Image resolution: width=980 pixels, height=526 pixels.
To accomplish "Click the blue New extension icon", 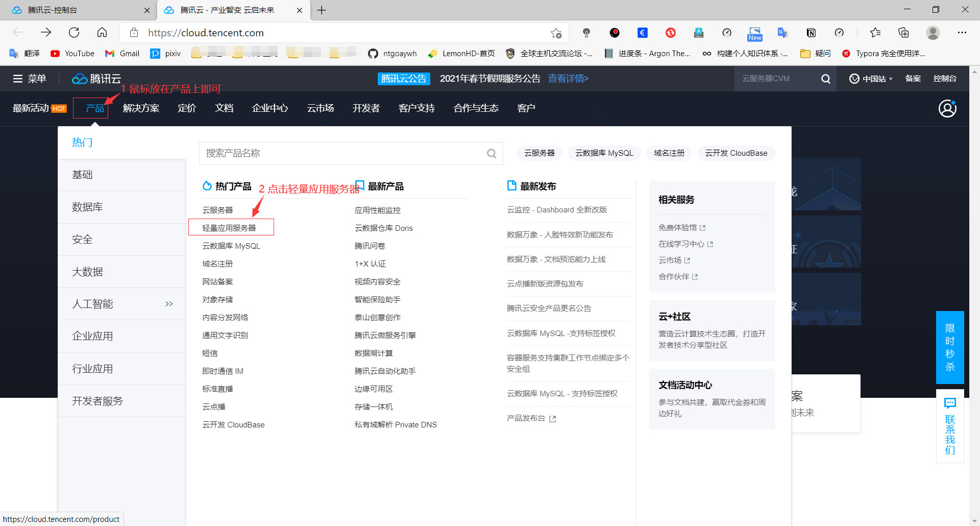I will pos(755,34).
